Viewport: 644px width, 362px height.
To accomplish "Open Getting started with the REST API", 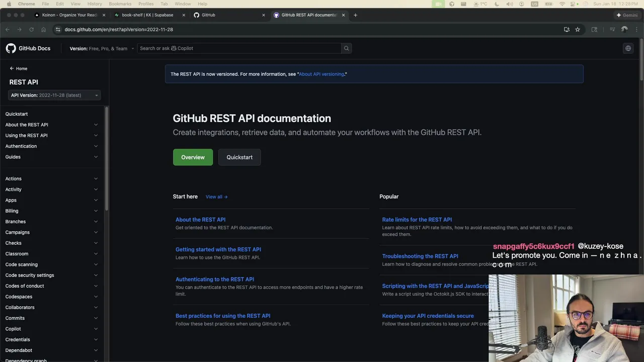I will (218, 249).
